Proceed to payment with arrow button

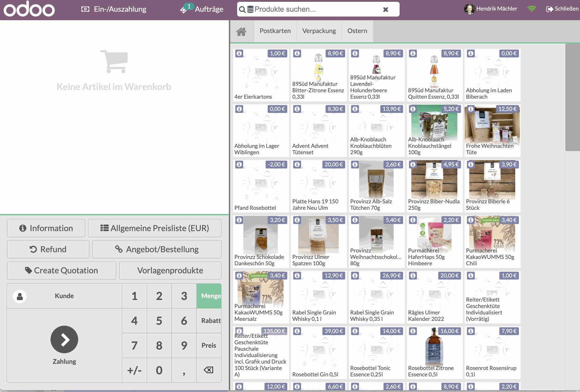(x=64, y=339)
